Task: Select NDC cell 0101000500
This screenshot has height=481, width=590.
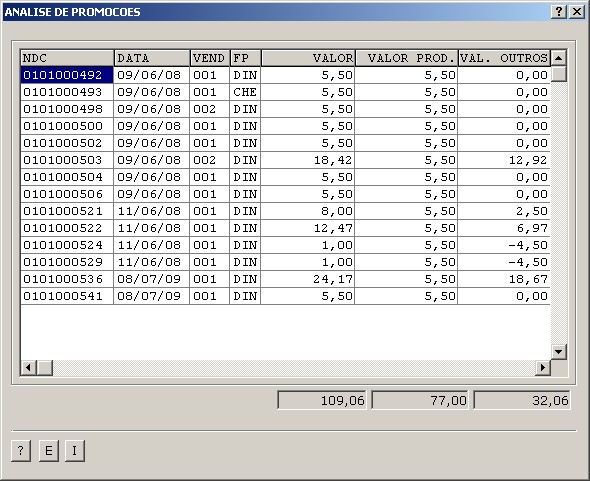Action: click(67, 126)
